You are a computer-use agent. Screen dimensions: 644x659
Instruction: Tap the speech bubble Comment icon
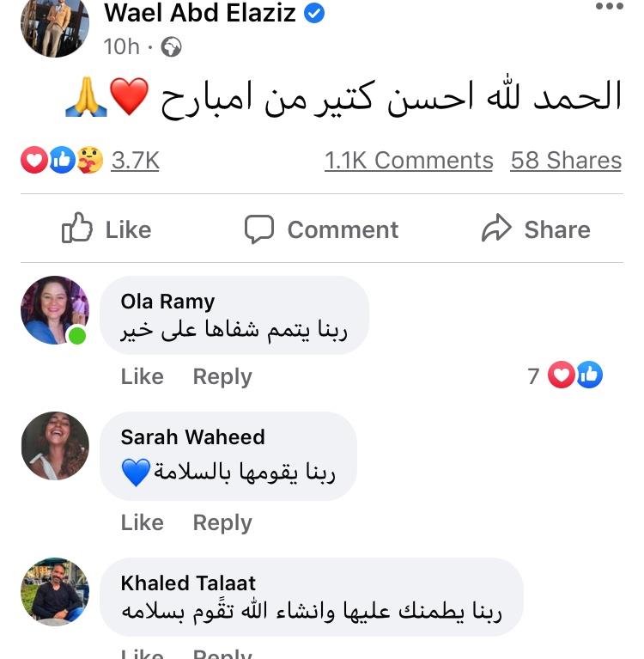(259, 229)
